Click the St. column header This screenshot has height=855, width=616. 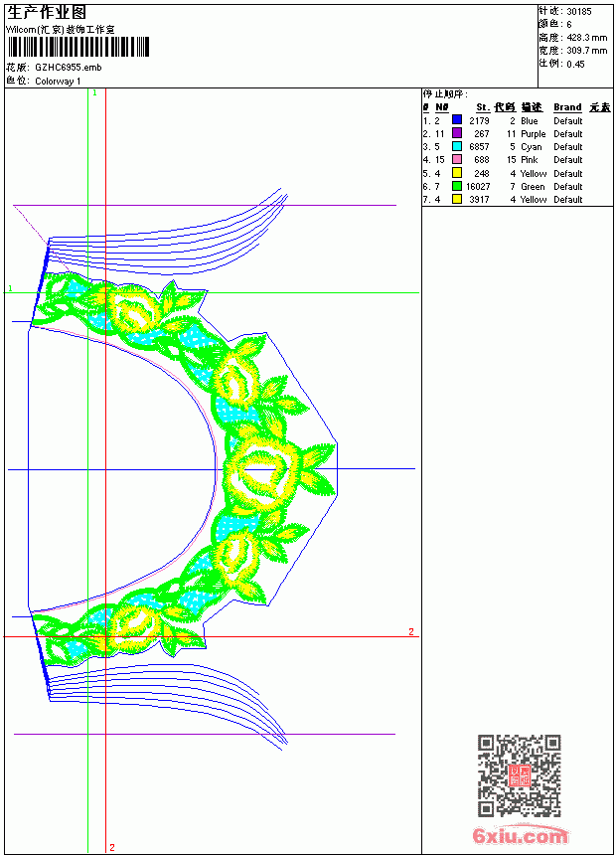click(x=483, y=107)
